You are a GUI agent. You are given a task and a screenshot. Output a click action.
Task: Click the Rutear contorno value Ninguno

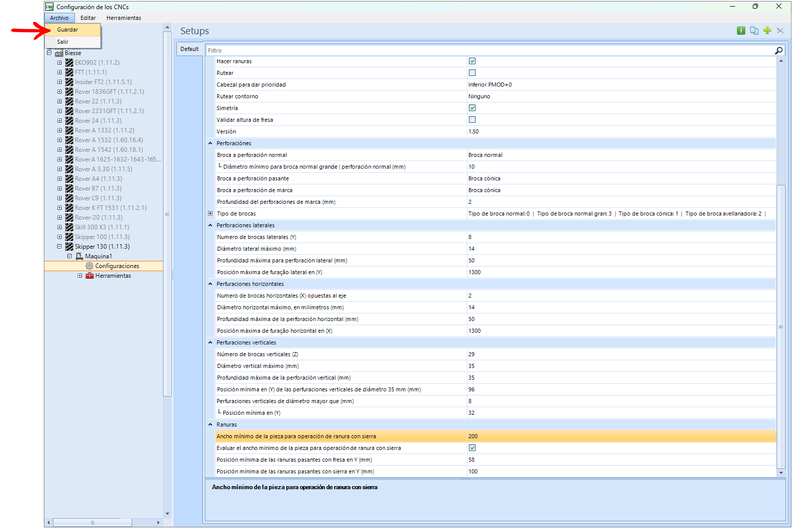[x=621, y=96]
